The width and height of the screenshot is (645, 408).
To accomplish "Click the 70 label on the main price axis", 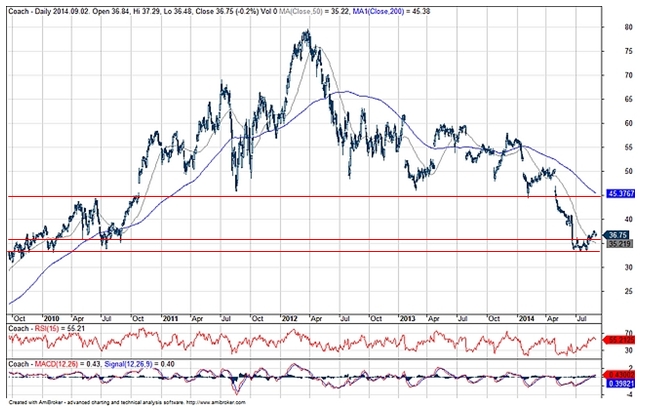I will [629, 75].
